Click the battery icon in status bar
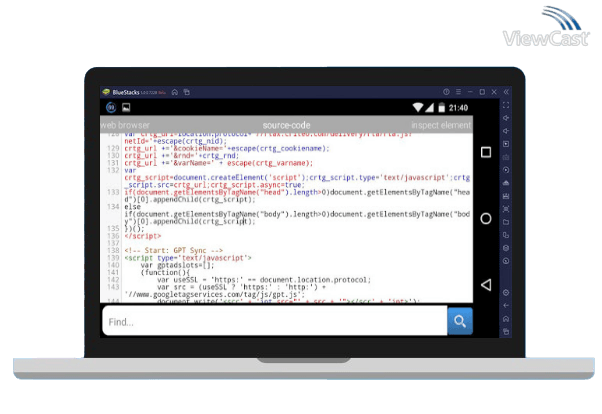The image size is (602, 414). [x=442, y=108]
